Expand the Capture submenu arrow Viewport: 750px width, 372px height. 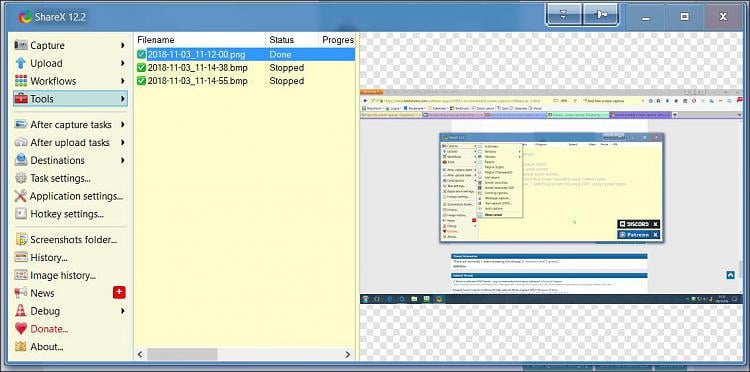(123, 45)
